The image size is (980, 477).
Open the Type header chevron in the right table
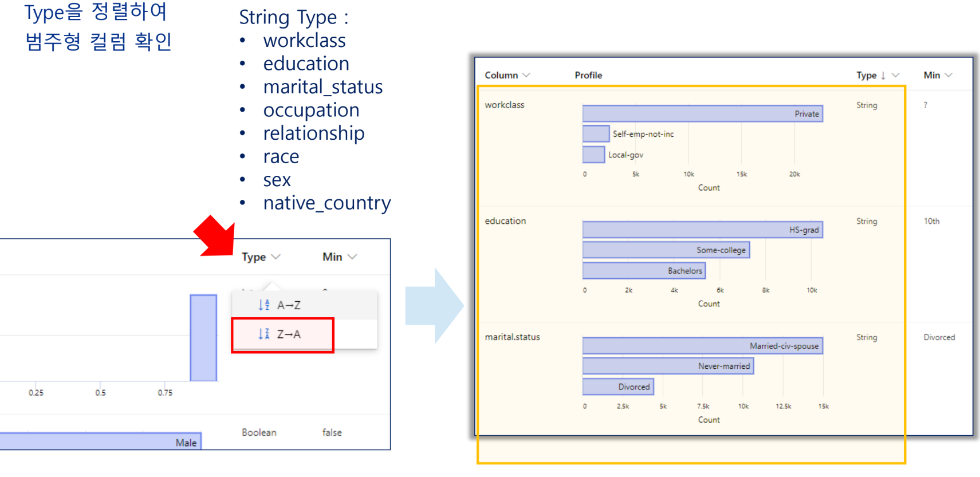[896, 75]
